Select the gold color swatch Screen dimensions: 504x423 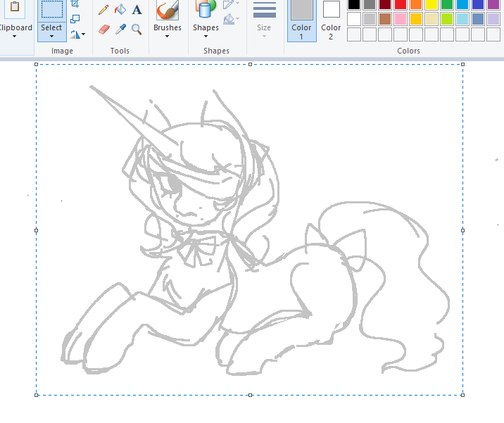click(x=416, y=19)
